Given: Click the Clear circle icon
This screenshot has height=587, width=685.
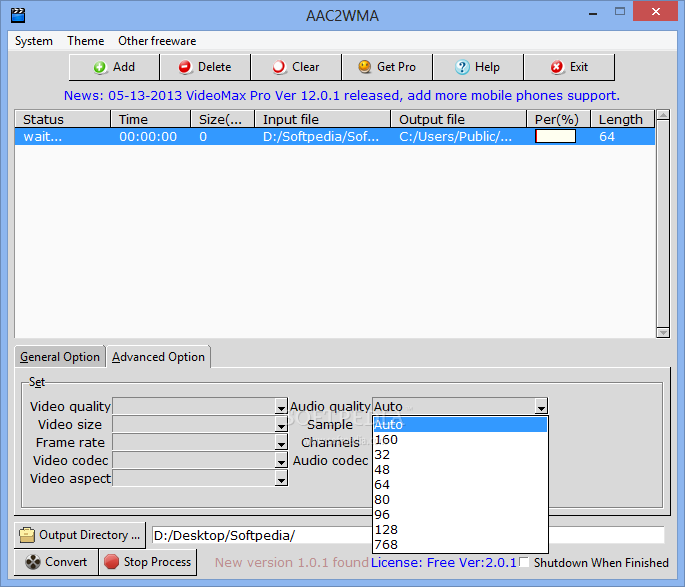Looking at the screenshot, I should click(x=279, y=67).
